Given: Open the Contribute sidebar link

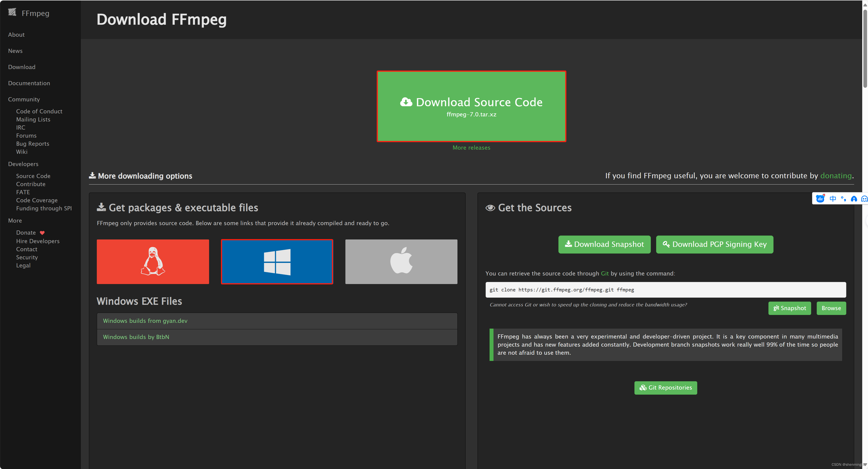Looking at the screenshot, I should (31, 184).
